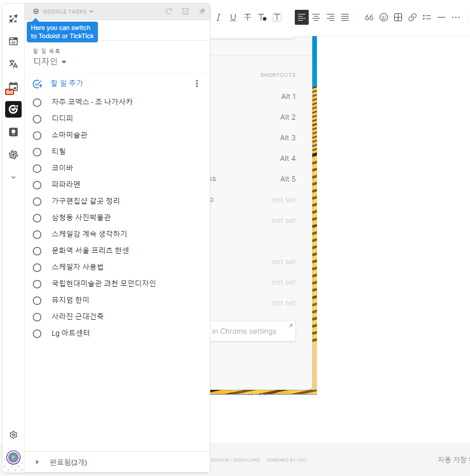Mark 가구편집샵 갈곳 정리 complete

click(37, 202)
